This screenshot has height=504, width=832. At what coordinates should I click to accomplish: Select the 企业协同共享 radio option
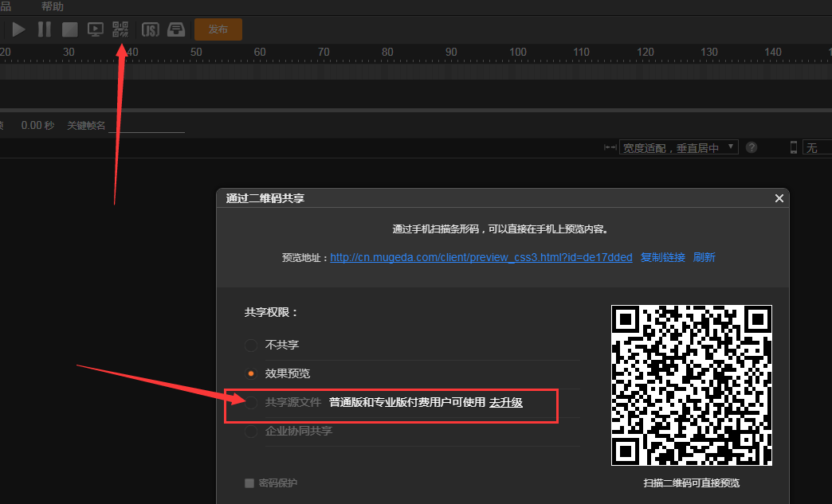coord(251,432)
